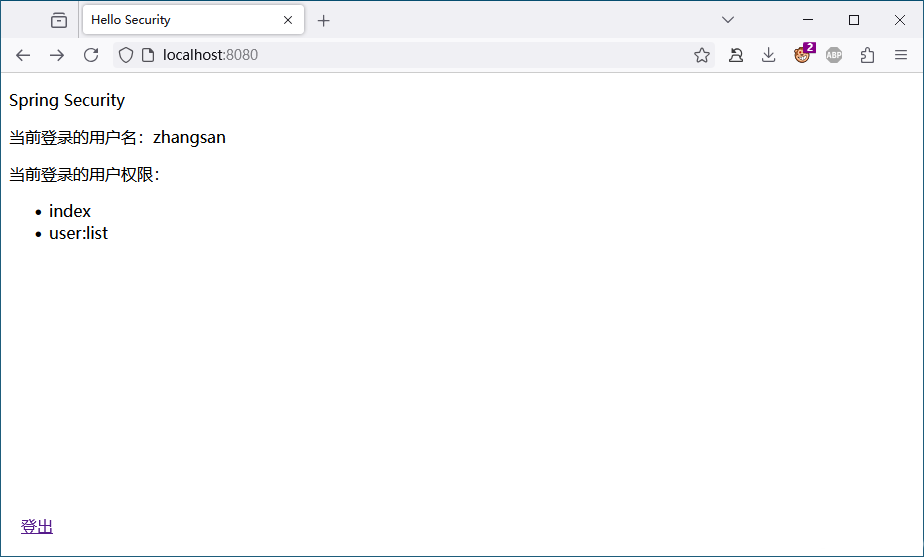Screen dimensions: 924x557
Task: Open Firefox View recent browsing icon
Action: (x=59, y=21)
